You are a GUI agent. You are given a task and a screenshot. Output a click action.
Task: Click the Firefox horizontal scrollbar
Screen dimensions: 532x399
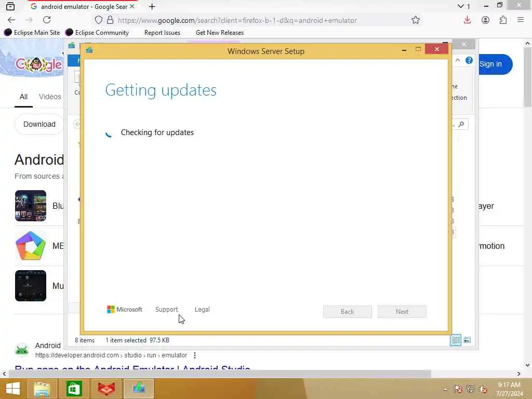click(x=220, y=374)
